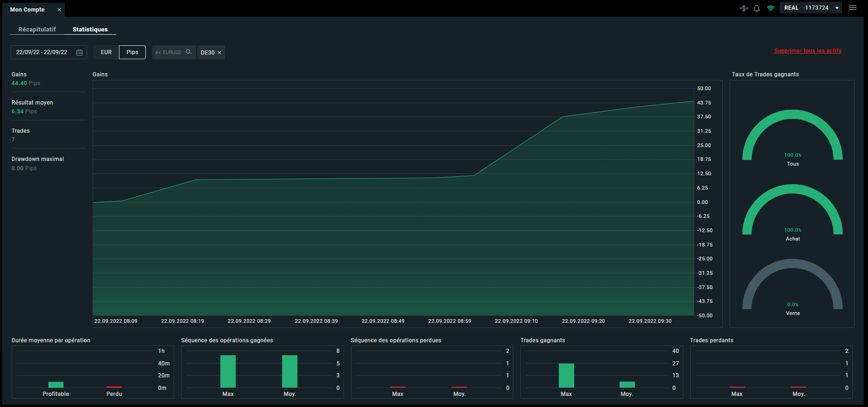Click the Wi-Fi connection status icon
868x407 pixels.
pos(771,8)
